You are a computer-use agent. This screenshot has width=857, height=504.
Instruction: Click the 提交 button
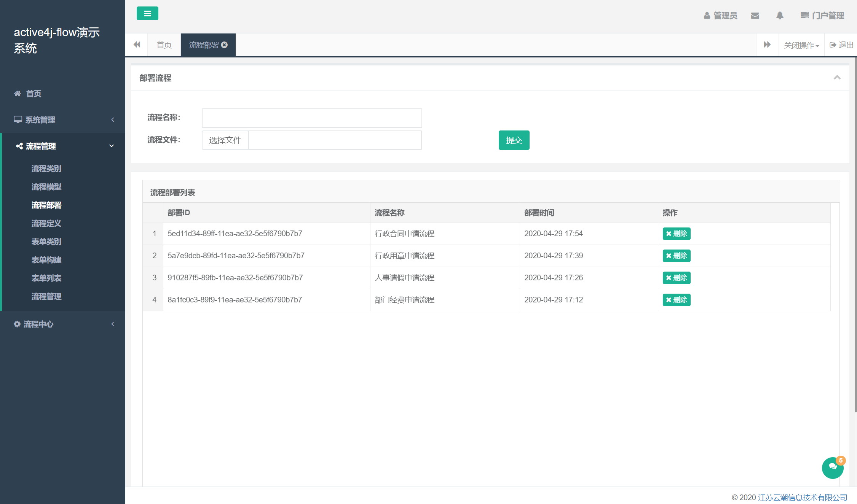click(x=514, y=140)
